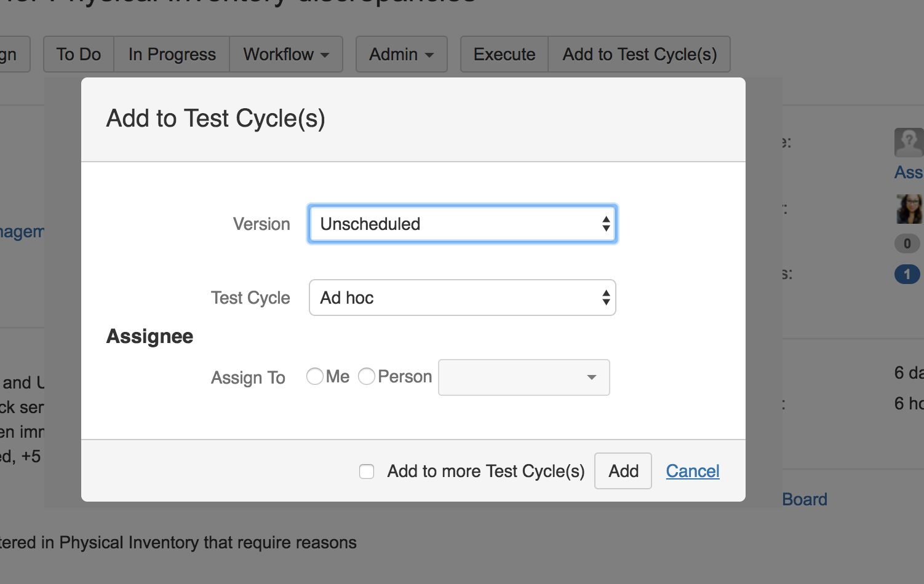Select the Me radio button
Image resolution: width=924 pixels, height=584 pixels.
tap(315, 376)
